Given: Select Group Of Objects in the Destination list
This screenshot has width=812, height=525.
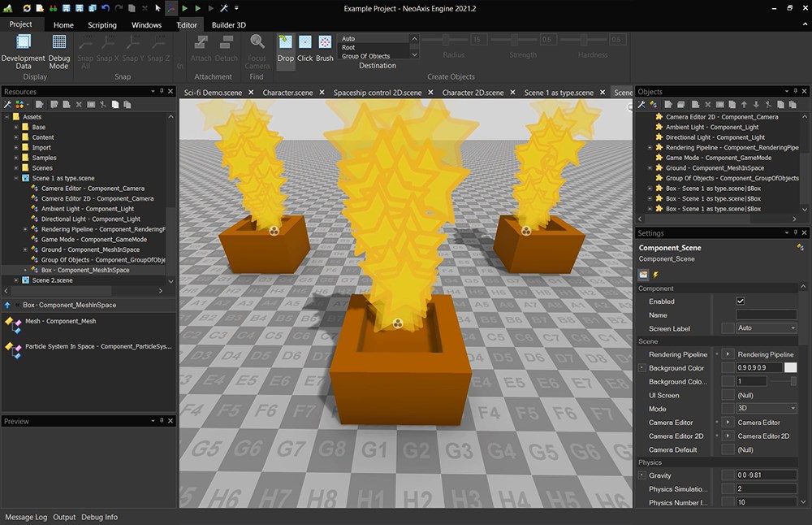Looking at the screenshot, I should click(374, 56).
